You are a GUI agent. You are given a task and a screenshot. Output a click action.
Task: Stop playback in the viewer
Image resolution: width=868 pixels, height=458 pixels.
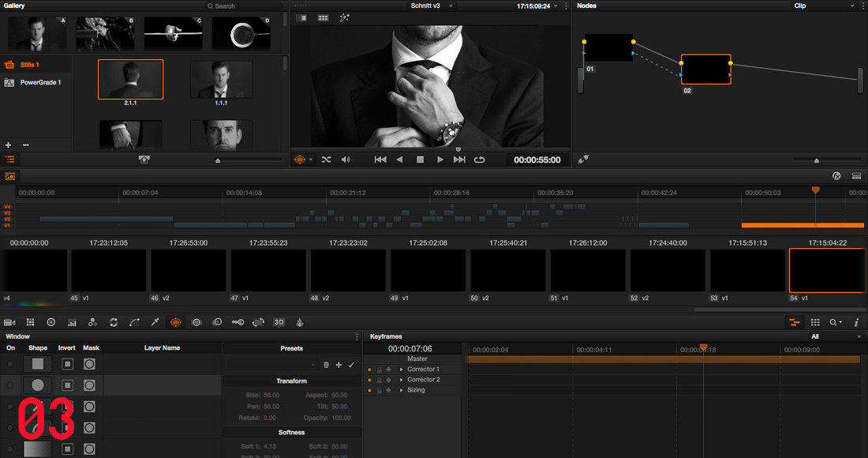click(x=420, y=160)
